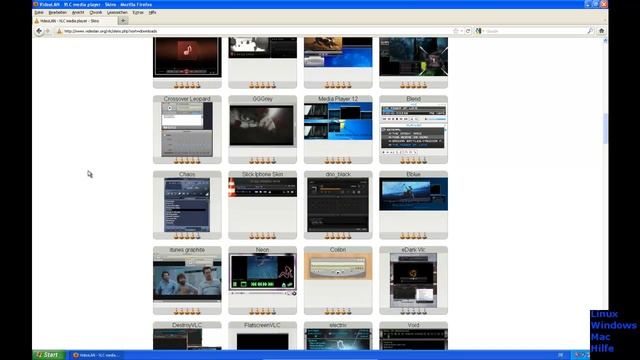The image size is (640, 360).
Task: Open the URL history dropdown arrow
Action: 461,31
